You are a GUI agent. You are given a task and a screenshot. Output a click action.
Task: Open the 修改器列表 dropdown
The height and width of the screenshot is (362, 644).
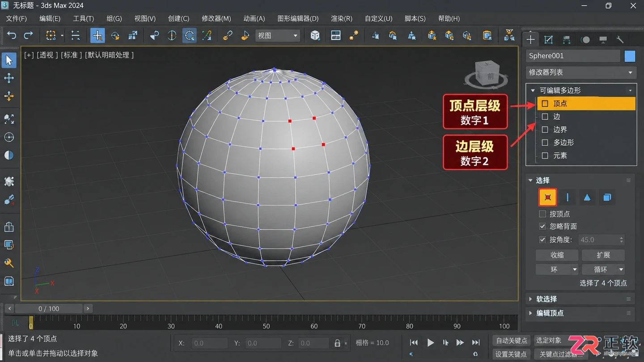[581, 72]
